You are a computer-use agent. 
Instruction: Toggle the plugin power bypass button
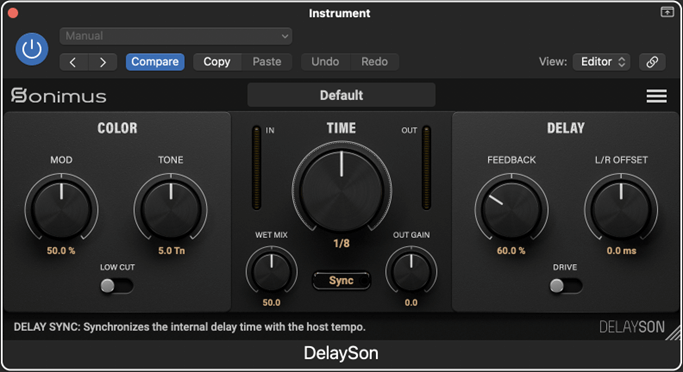(32, 49)
